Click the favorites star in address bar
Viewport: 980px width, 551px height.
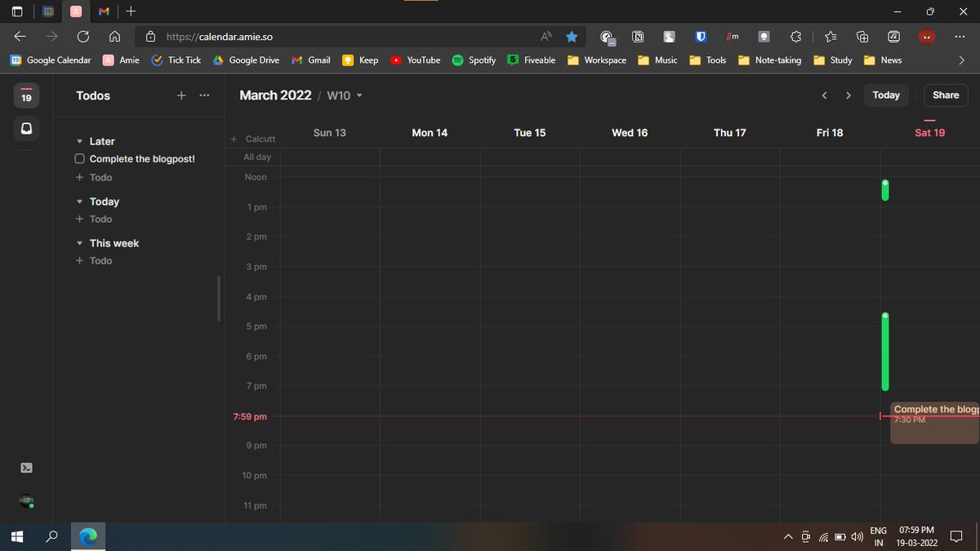572,37
